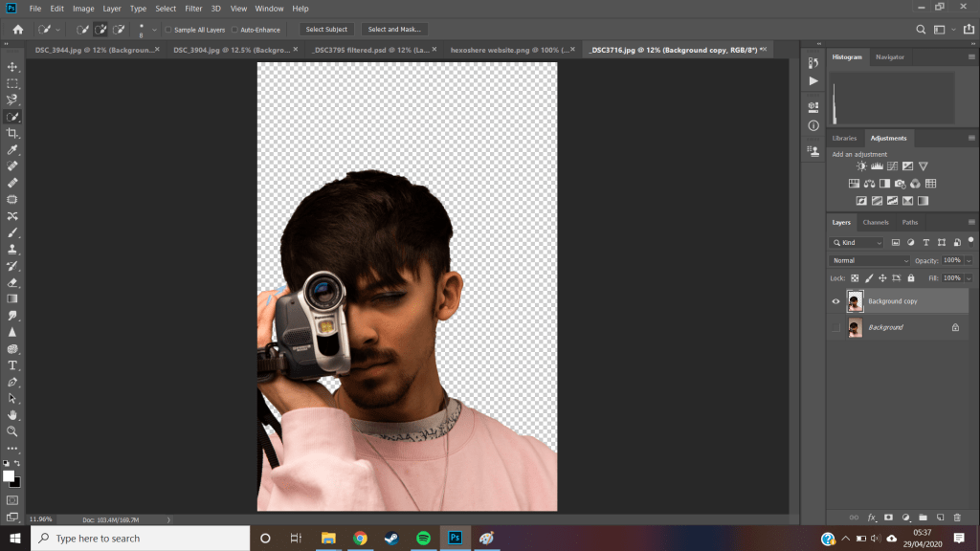Delete layer using trash icon

click(x=957, y=518)
